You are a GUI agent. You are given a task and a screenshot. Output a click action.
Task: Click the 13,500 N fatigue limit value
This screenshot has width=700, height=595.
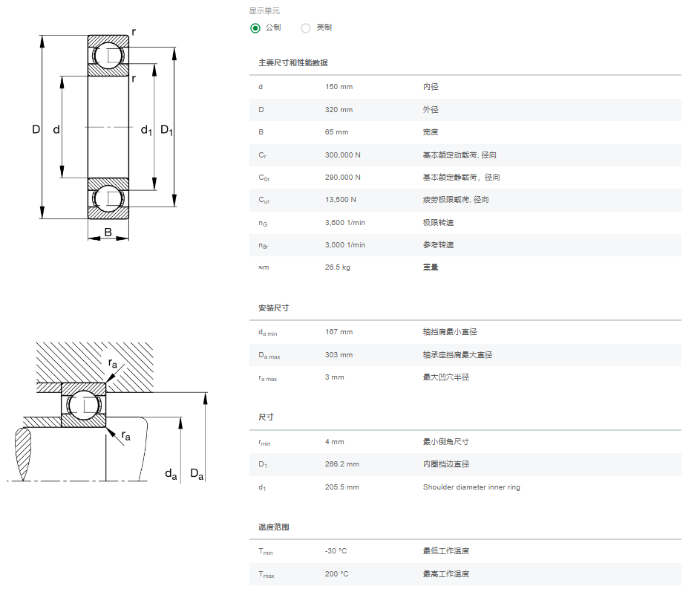tap(341, 200)
